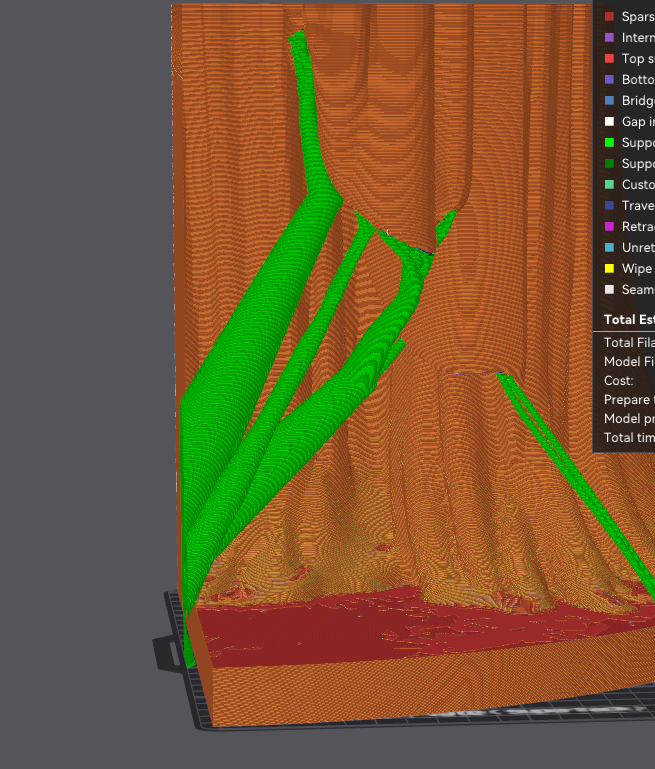Click the white Gap infill color swatch
655x769 pixels.
pyautogui.click(x=609, y=122)
